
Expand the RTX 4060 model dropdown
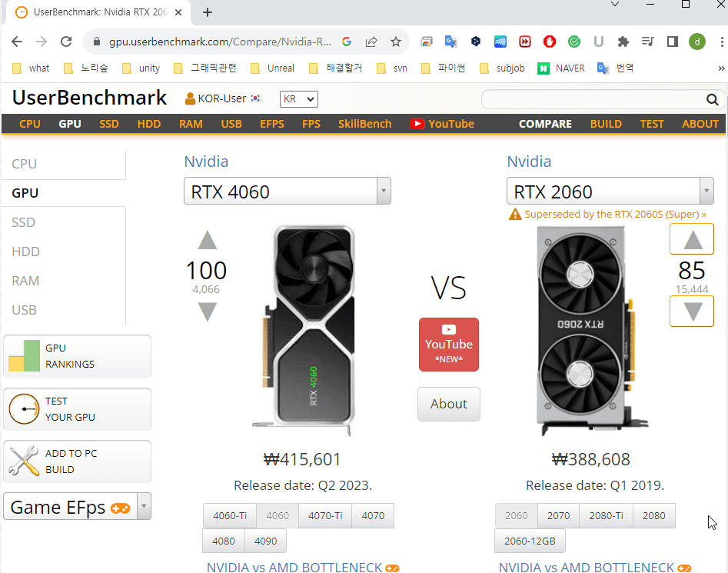[x=384, y=191]
